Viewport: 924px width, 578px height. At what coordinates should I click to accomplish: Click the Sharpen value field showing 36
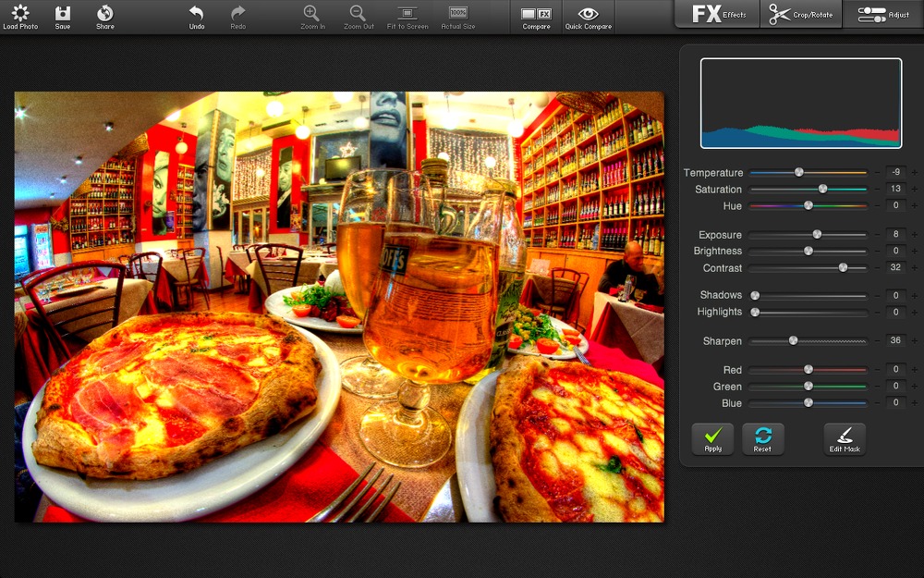895,341
